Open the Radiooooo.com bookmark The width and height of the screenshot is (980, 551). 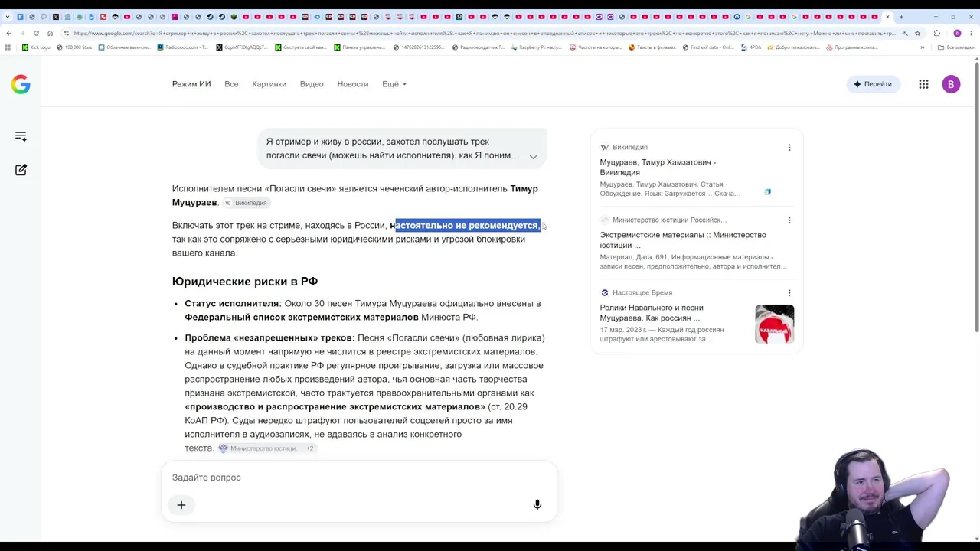(x=182, y=47)
